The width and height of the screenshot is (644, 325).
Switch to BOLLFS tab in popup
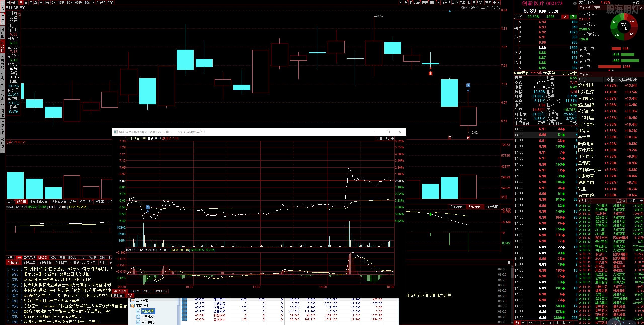click(161, 291)
